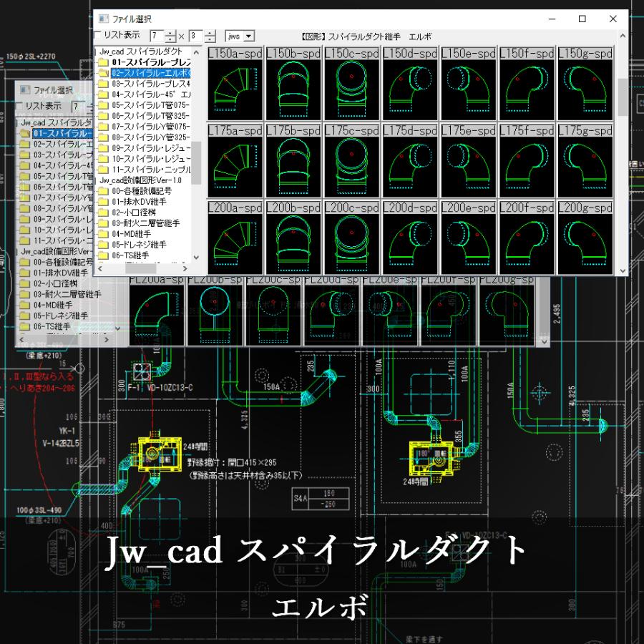
Task: Click the 00-各種設備記号 folder icon
Action: tap(104, 192)
